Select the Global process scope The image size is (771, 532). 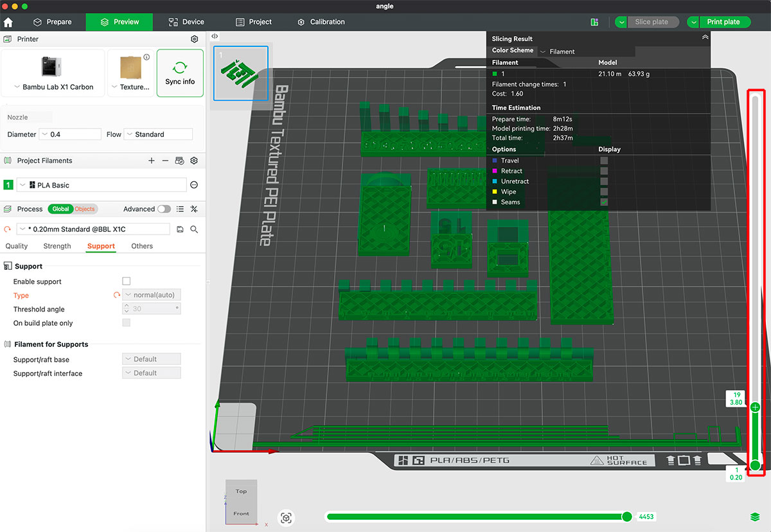60,209
